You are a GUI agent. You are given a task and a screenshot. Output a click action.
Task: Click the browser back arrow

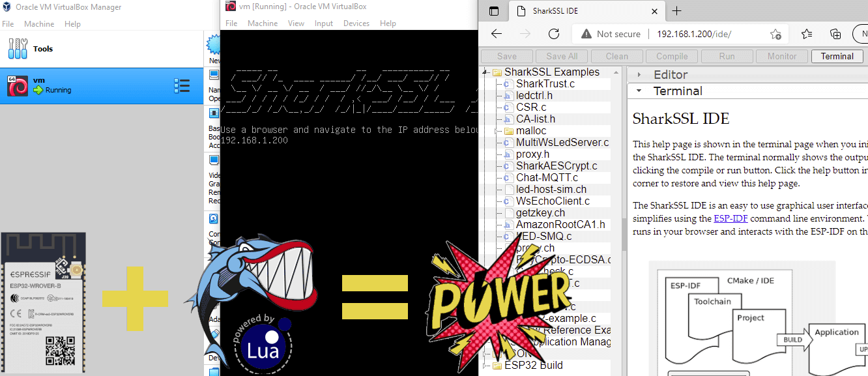[497, 34]
